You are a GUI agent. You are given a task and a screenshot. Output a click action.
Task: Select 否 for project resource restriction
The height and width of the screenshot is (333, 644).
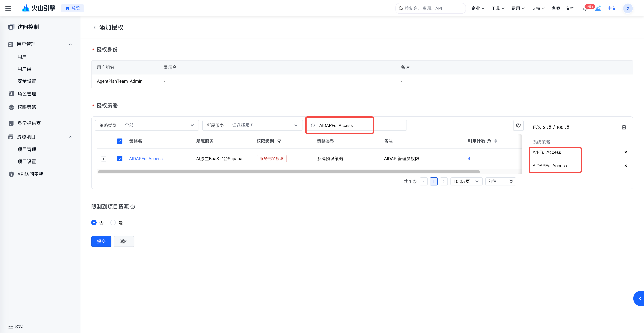click(x=94, y=223)
